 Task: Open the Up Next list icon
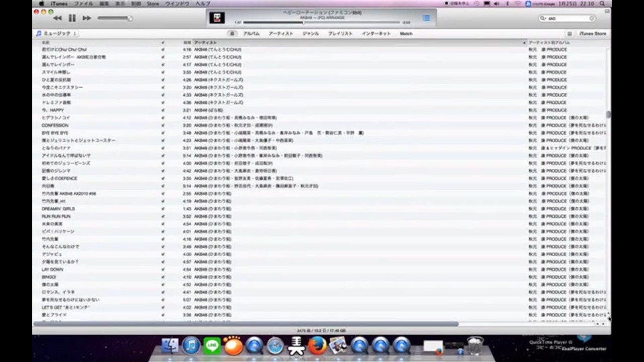[x=427, y=18]
